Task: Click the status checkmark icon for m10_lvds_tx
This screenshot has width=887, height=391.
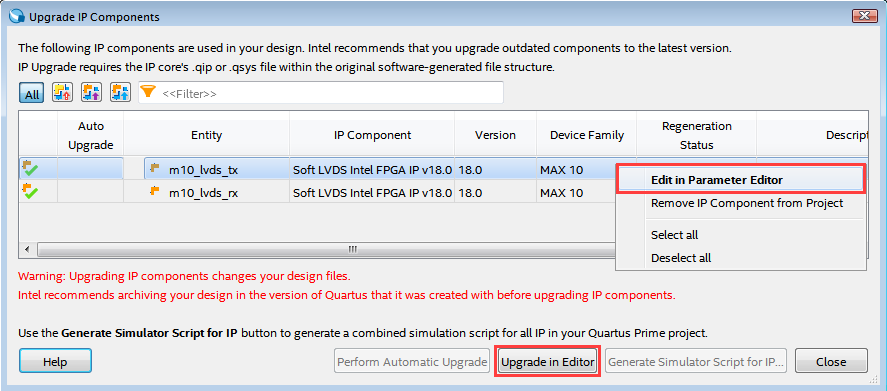Action: pyautogui.click(x=30, y=168)
